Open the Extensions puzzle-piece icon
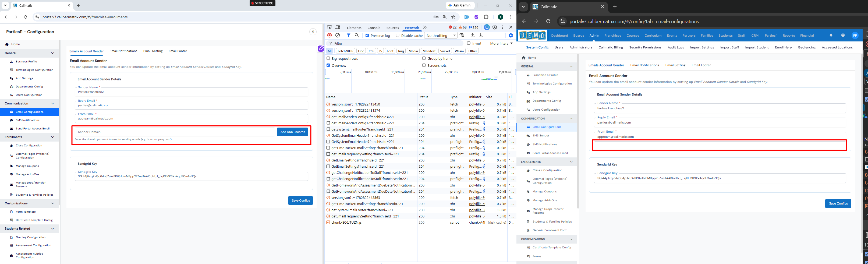 click(486, 17)
